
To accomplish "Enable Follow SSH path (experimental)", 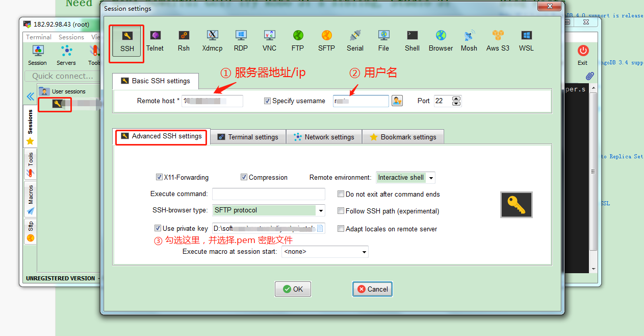I will click(341, 211).
